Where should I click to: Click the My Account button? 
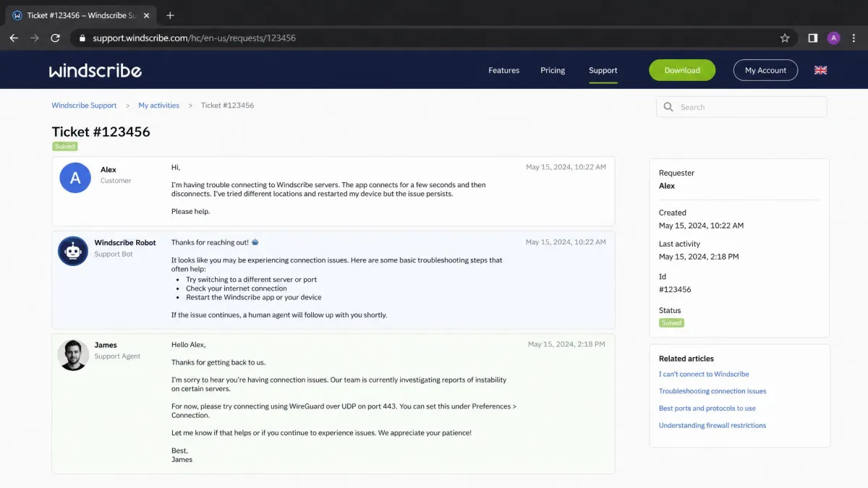[765, 70]
